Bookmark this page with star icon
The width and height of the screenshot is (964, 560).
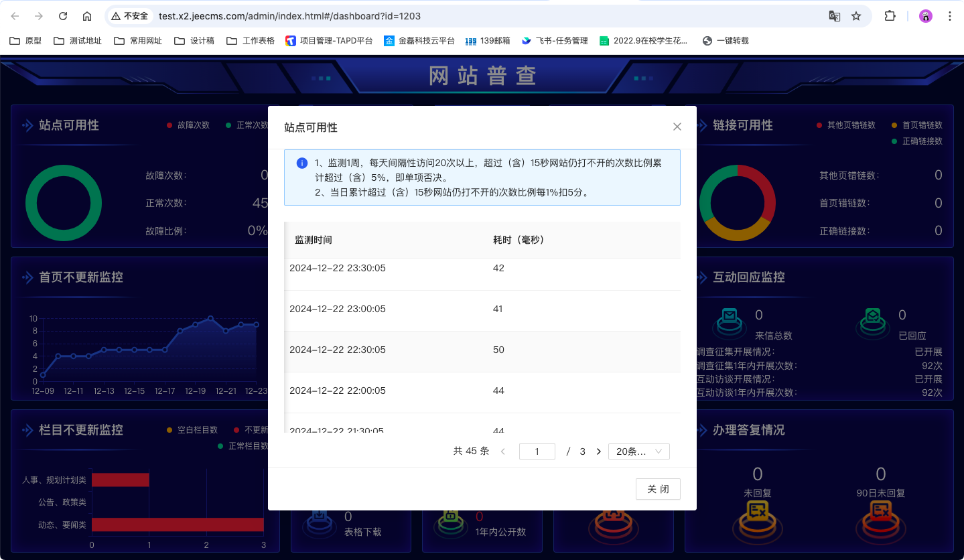click(x=855, y=16)
